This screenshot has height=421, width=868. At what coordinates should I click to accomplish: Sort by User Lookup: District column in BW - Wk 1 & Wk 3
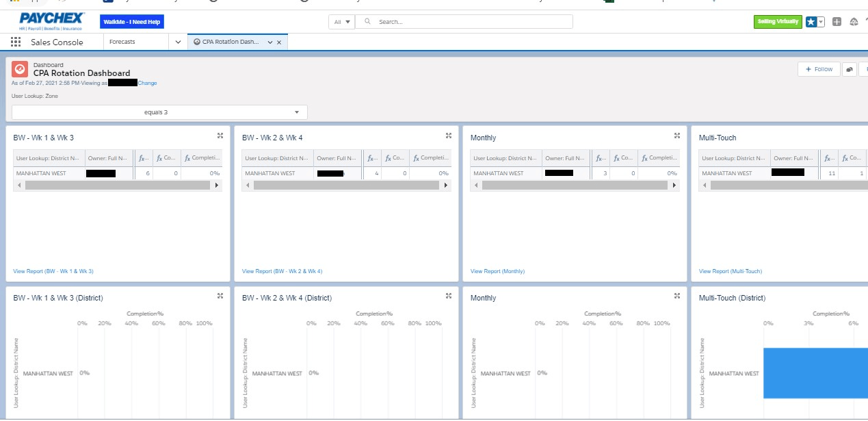[49, 158]
